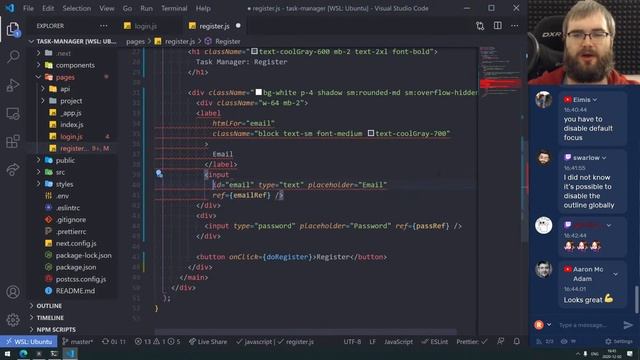
Task: Open Explorer panel more actions ellipsis
Action: (x=104, y=26)
